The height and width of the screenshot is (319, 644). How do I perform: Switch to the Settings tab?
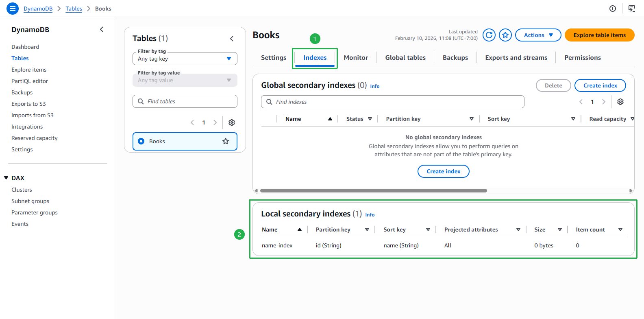click(x=274, y=58)
